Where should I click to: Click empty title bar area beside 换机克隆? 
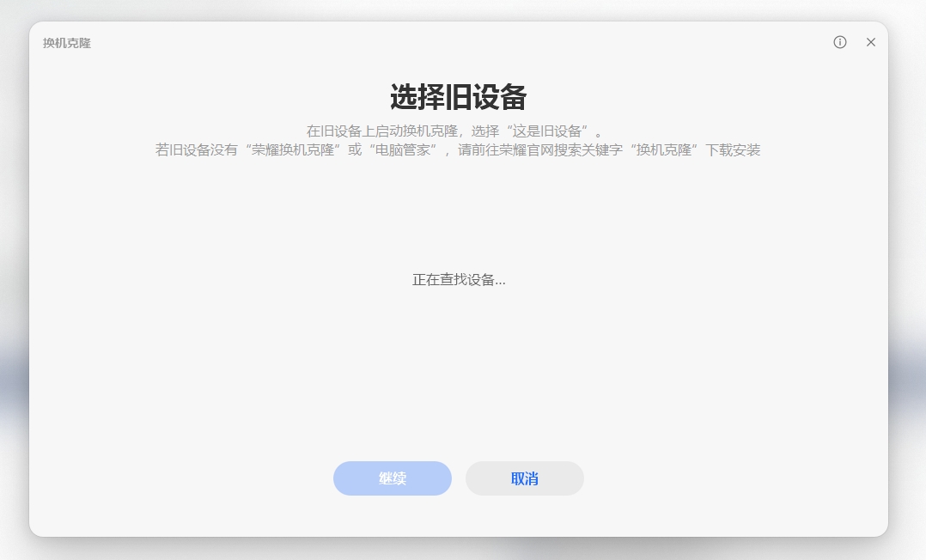(x=429, y=42)
